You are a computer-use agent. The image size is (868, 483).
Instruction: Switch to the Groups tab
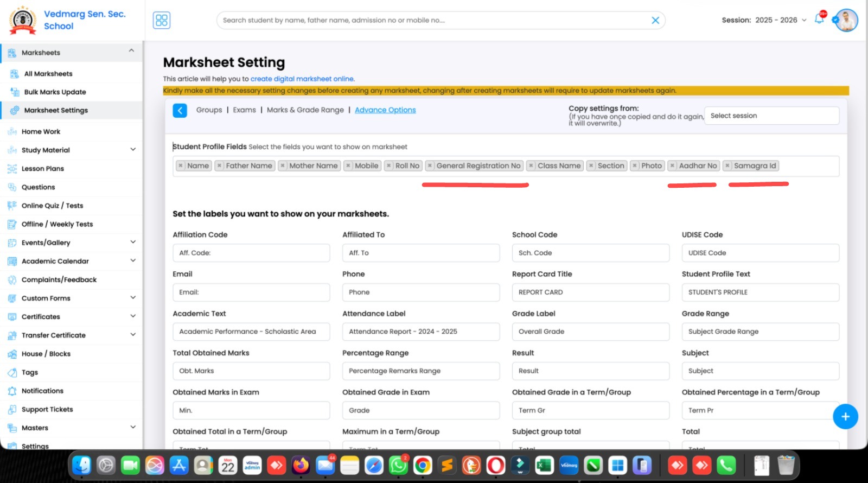coord(209,110)
